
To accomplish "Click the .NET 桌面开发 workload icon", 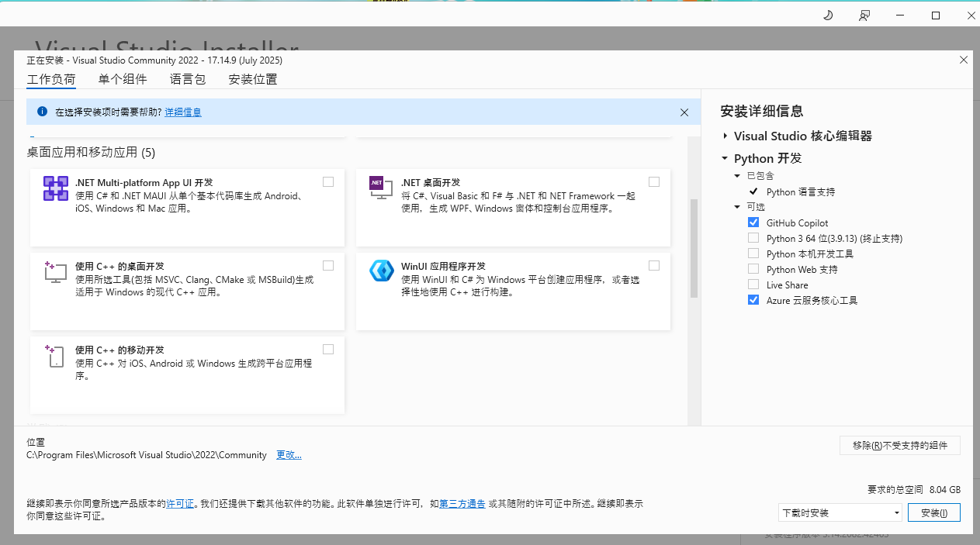I will (x=380, y=187).
